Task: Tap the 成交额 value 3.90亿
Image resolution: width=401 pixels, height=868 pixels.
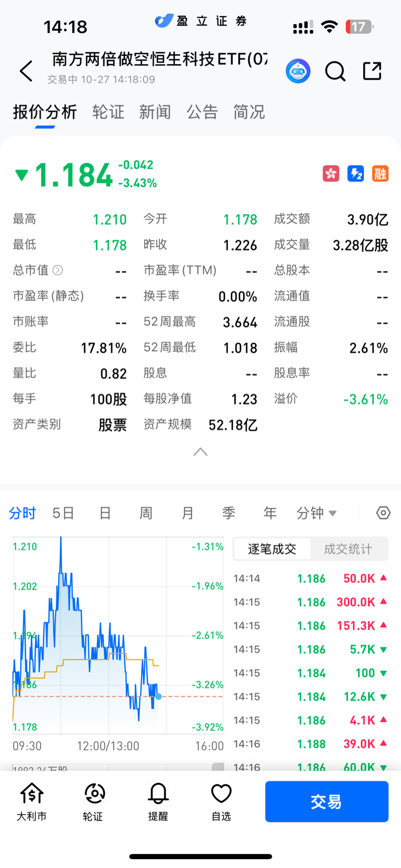Action: pos(368,219)
